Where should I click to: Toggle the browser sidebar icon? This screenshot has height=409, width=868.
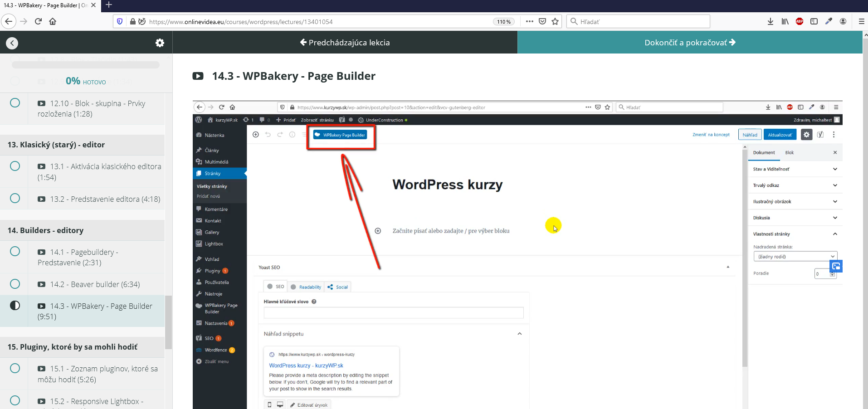point(814,21)
